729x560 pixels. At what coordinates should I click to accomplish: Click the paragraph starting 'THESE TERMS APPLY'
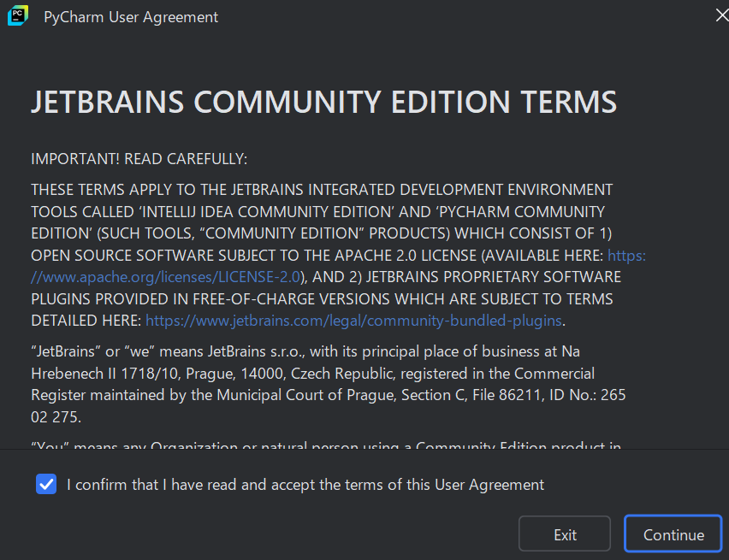[x=338, y=255]
